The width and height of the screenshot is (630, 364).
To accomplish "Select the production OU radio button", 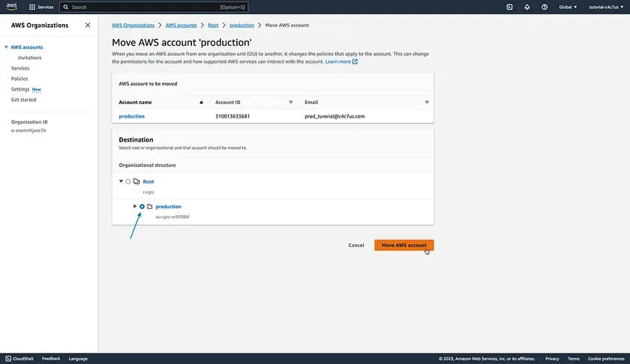I will [142, 206].
